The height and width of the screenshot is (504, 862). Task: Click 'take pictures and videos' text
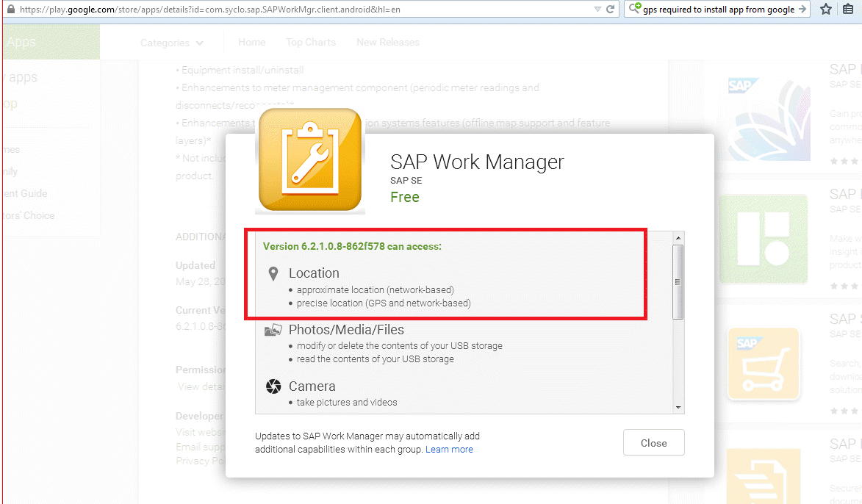click(x=347, y=403)
